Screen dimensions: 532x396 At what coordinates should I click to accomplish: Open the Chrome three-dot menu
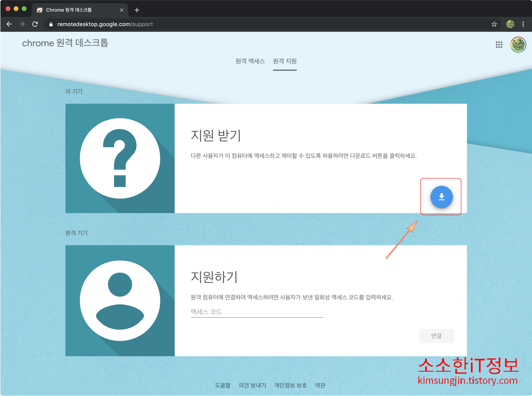tap(523, 24)
